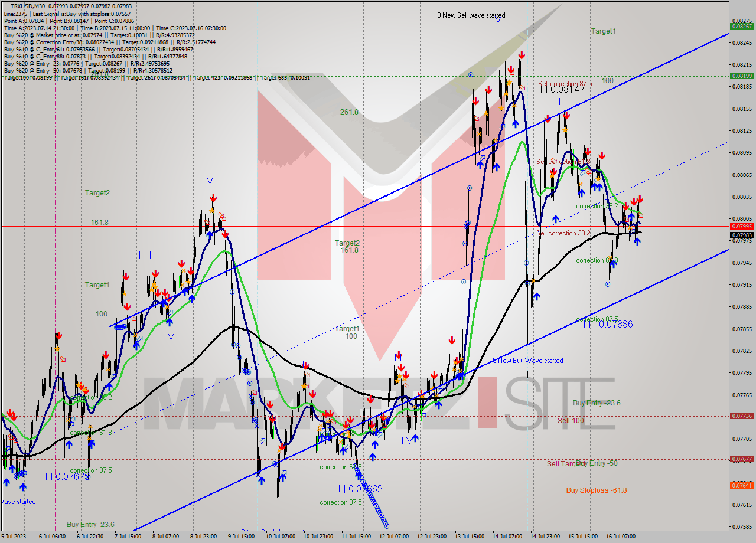This screenshot has height=543, width=756.
Task: Click the '7 Jul 15:00' time axis label
Action: 127,537
